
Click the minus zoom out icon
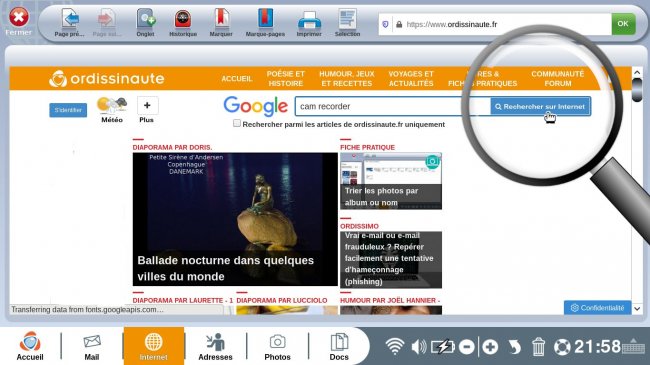click(467, 346)
